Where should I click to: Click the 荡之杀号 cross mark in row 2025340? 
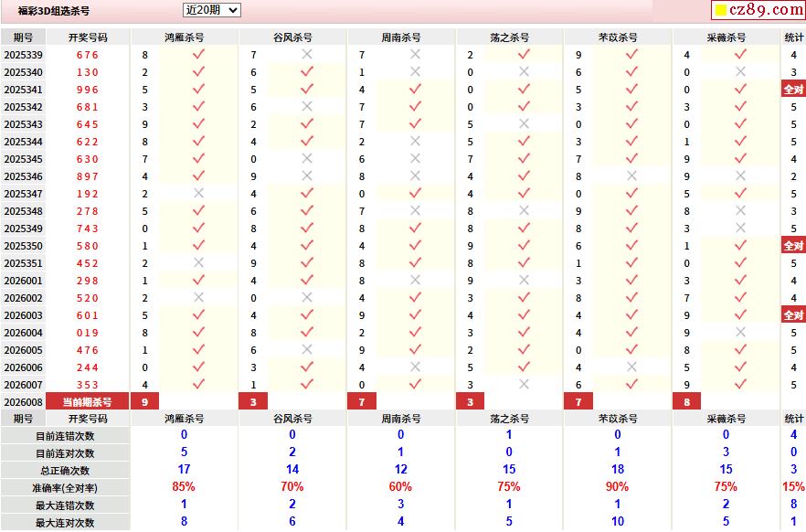click(x=524, y=72)
